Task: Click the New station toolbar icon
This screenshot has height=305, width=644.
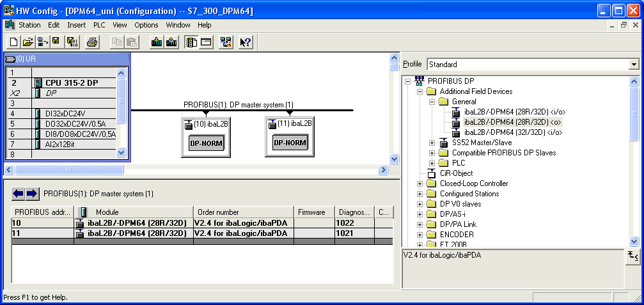Action: click(13, 42)
